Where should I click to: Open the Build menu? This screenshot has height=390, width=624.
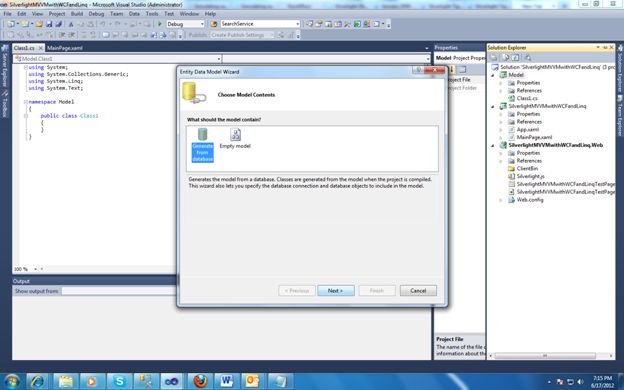coord(77,14)
